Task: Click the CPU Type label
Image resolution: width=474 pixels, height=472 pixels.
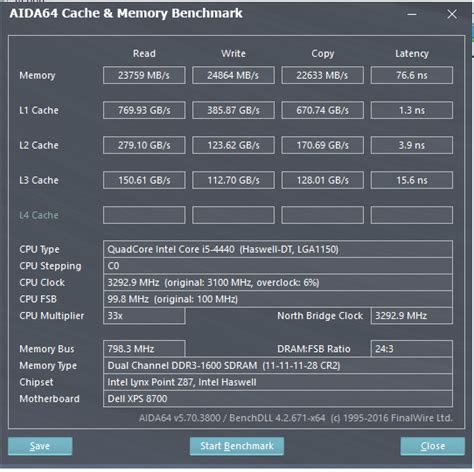Action: coord(39,249)
